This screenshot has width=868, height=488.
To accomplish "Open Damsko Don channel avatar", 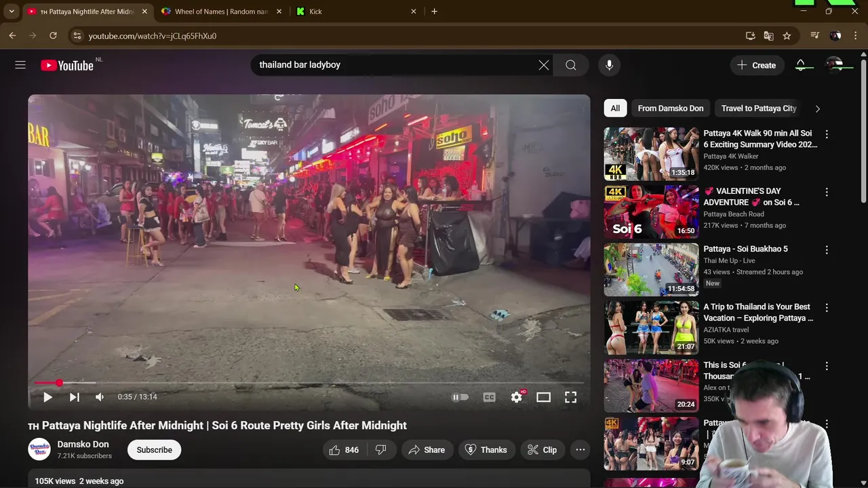I will [x=39, y=450].
